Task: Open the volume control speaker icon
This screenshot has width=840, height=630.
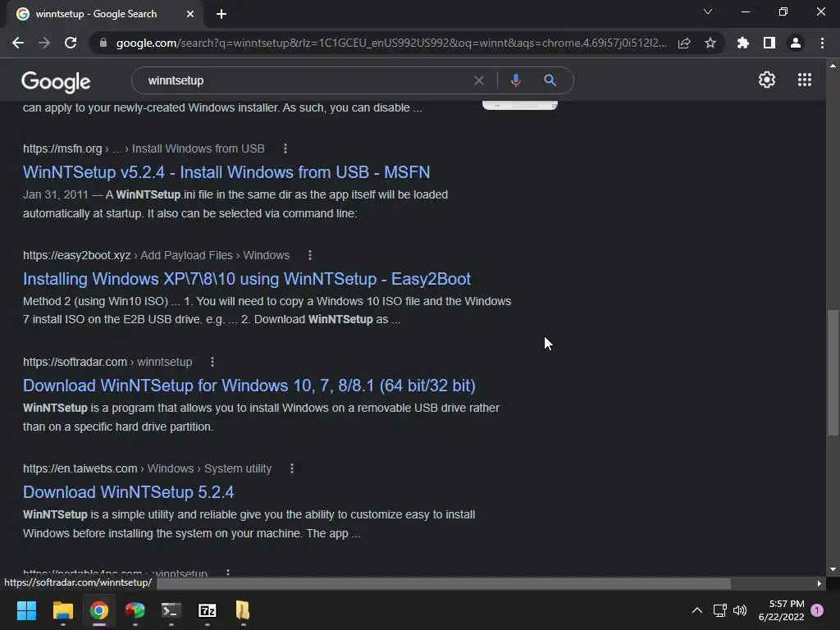Action: (740, 610)
